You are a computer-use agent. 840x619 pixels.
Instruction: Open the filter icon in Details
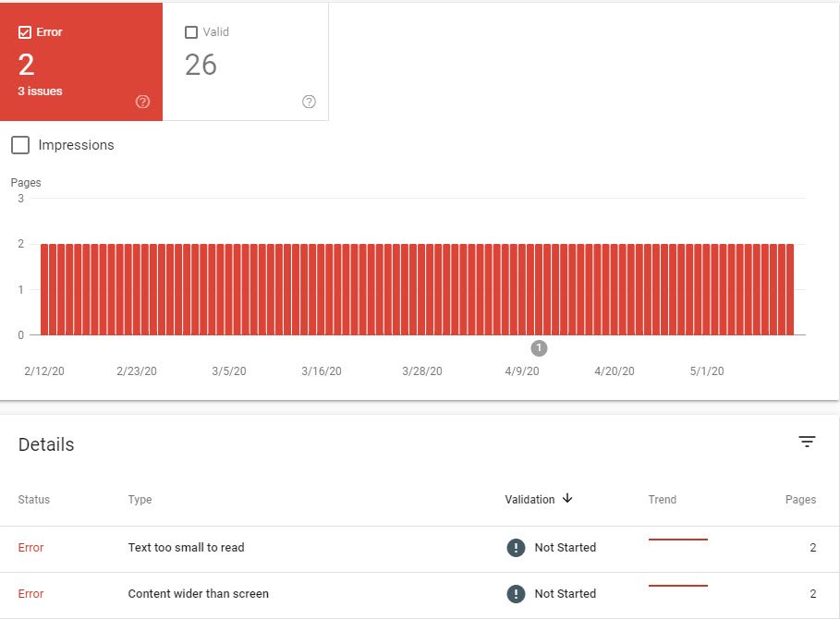[807, 442]
